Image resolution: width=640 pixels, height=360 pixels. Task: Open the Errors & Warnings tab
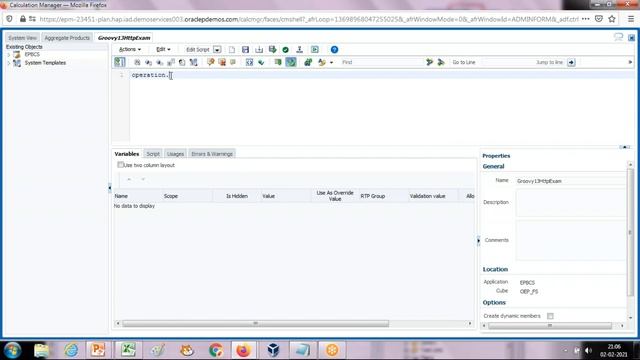[212, 154]
